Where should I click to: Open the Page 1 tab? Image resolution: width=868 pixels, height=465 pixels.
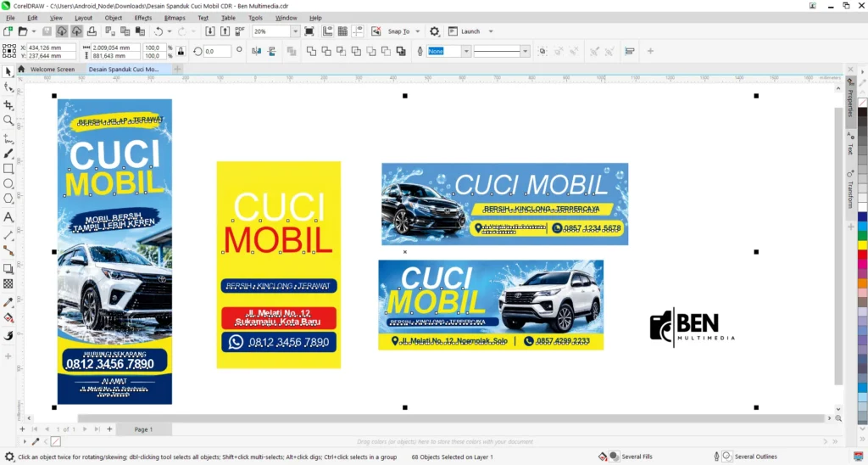click(x=143, y=429)
